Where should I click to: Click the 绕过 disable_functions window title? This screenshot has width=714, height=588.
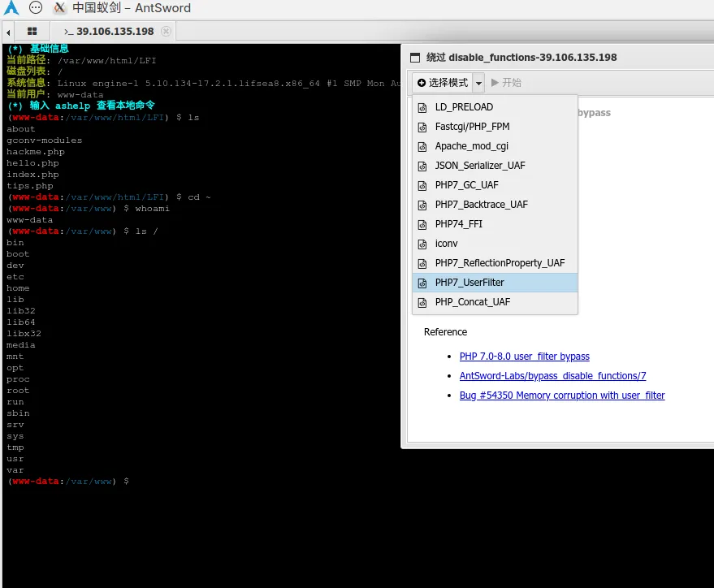521,58
